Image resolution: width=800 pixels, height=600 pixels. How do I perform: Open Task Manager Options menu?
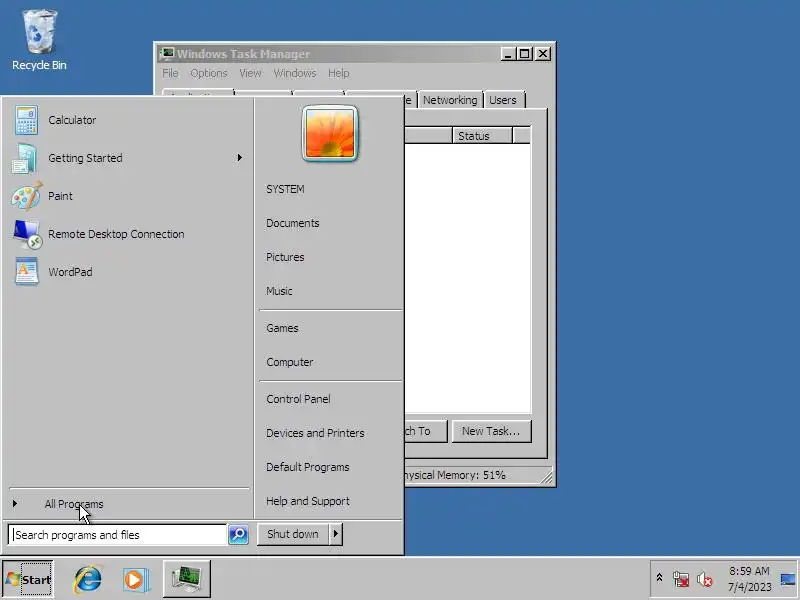point(209,73)
